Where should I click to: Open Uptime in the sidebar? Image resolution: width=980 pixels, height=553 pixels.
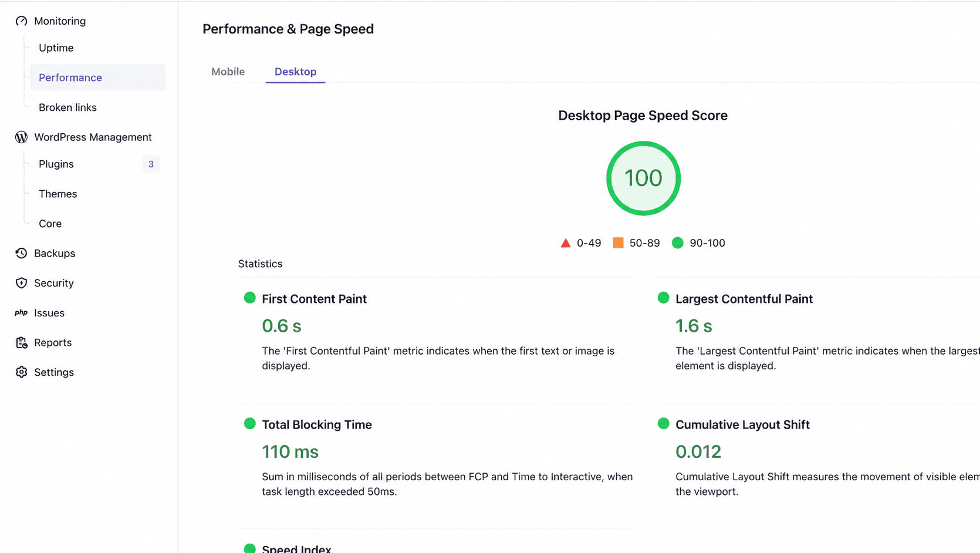click(56, 48)
